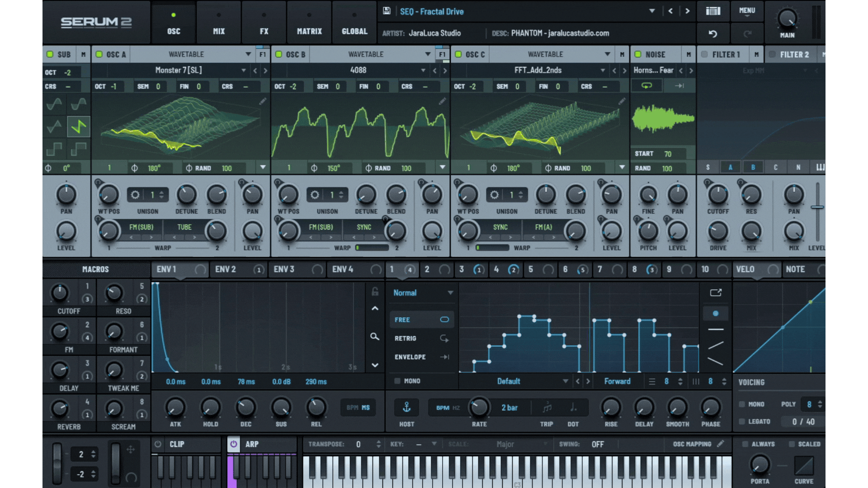Open the preset browser list icon
This screenshot has height=488, width=868.
(713, 11)
